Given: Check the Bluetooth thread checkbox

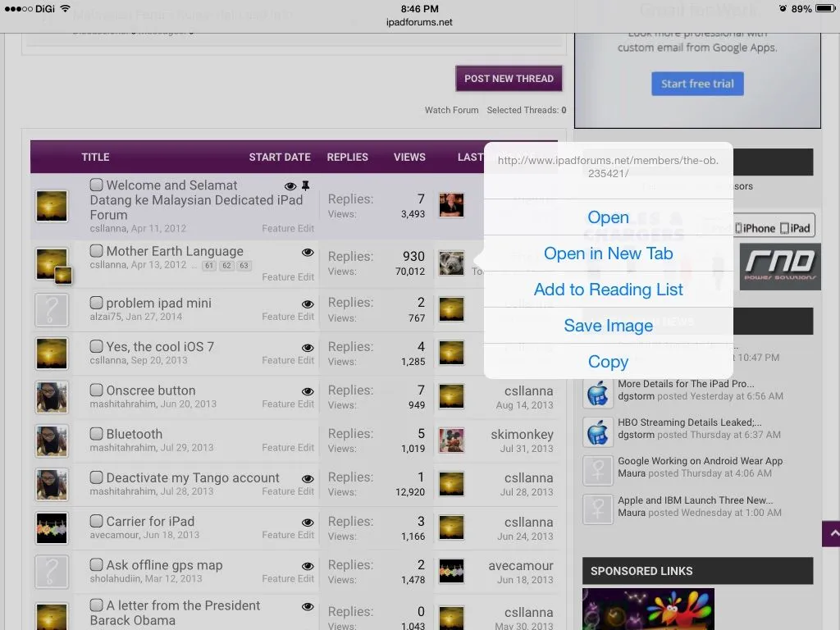Looking at the screenshot, I should point(97,434).
